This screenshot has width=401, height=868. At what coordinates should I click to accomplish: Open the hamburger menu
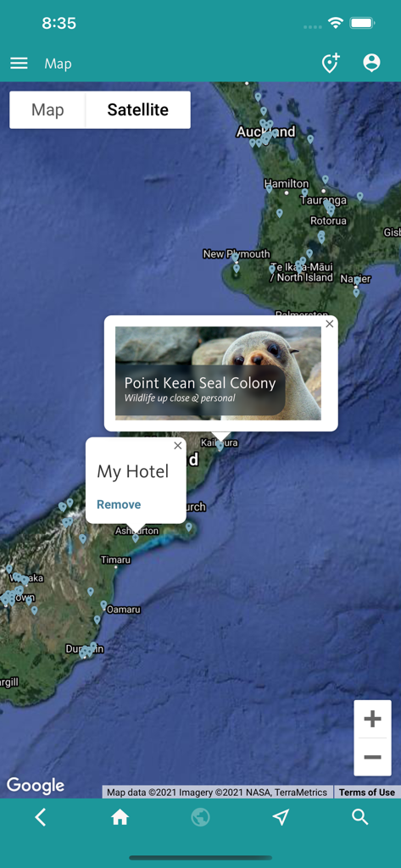pos(19,64)
